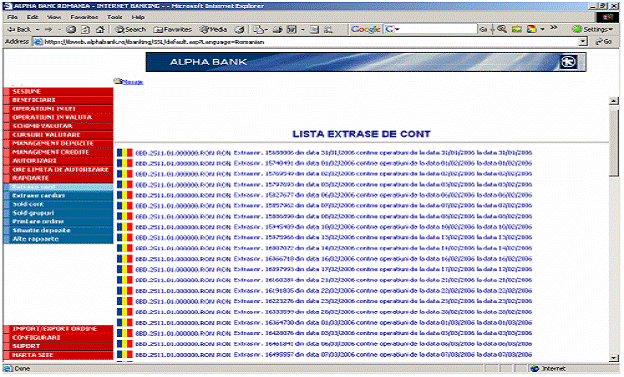Open the statement dated 10/02/2006
This screenshot has height=377, width=624.
[333, 227]
